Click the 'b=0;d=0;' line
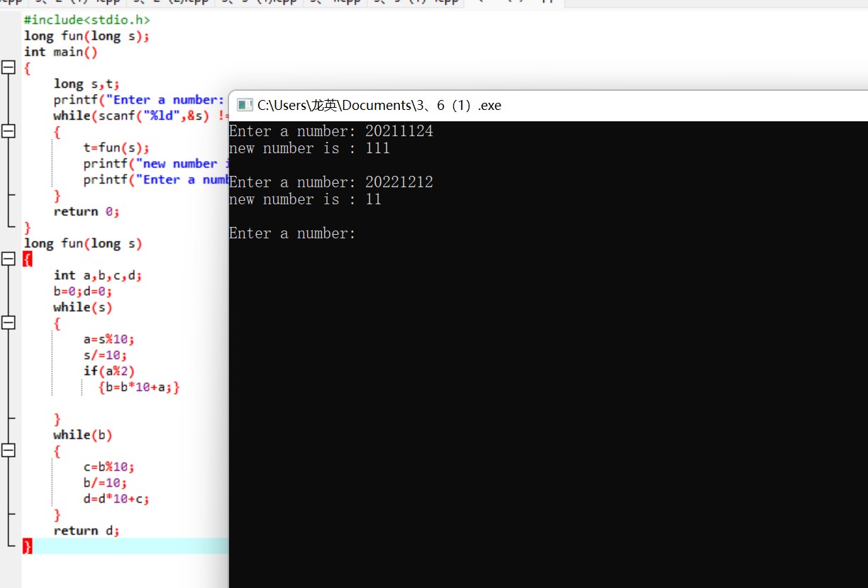Screen dimensions: 868x588 tap(83, 291)
